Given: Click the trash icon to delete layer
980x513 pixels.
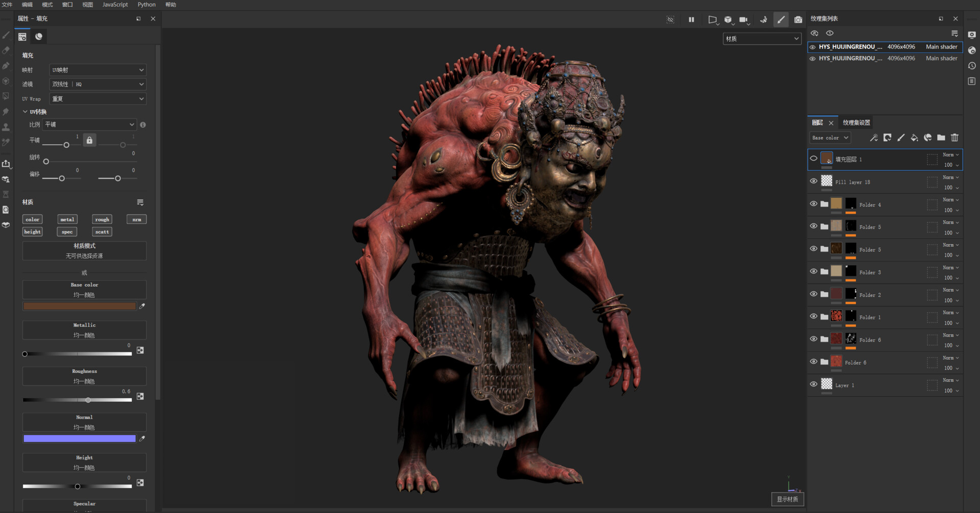Looking at the screenshot, I should (x=954, y=138).
